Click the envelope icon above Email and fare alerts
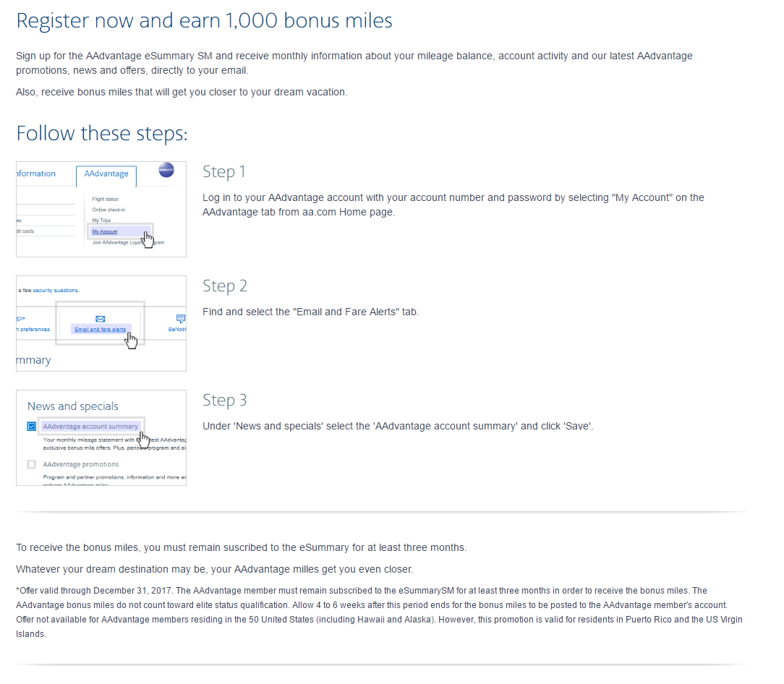 (100, 319)
